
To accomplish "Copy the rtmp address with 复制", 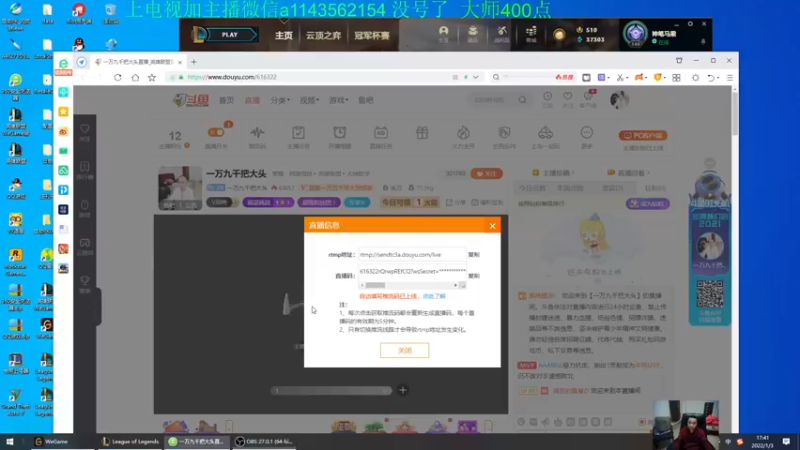I will [x=473, y=255].
